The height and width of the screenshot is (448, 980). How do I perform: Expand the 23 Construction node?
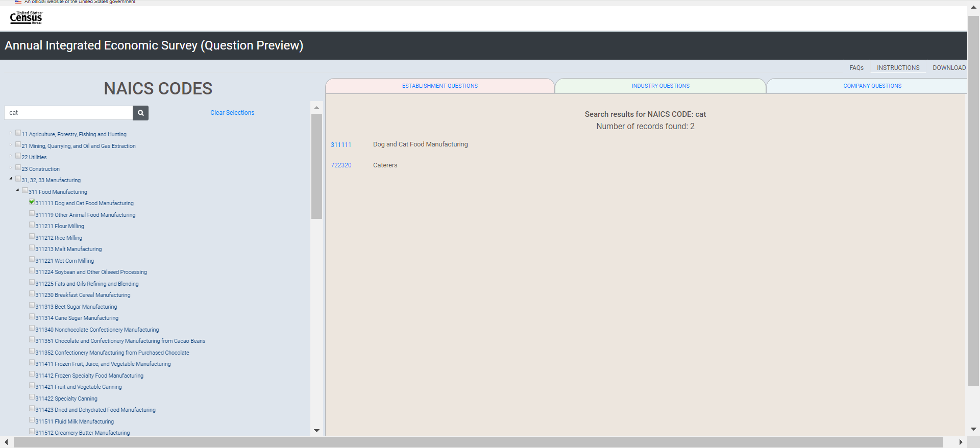tap(10, 167)
